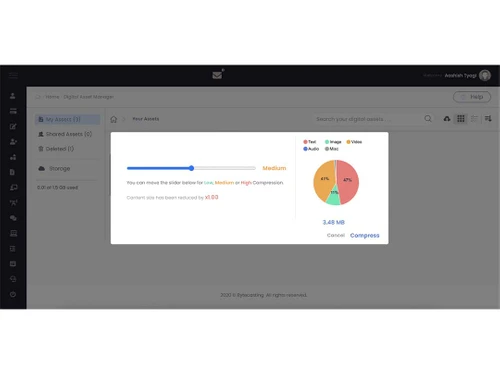Toggle the Audio legend item on the pie chart
500x375 pixels.
point(311,149)
